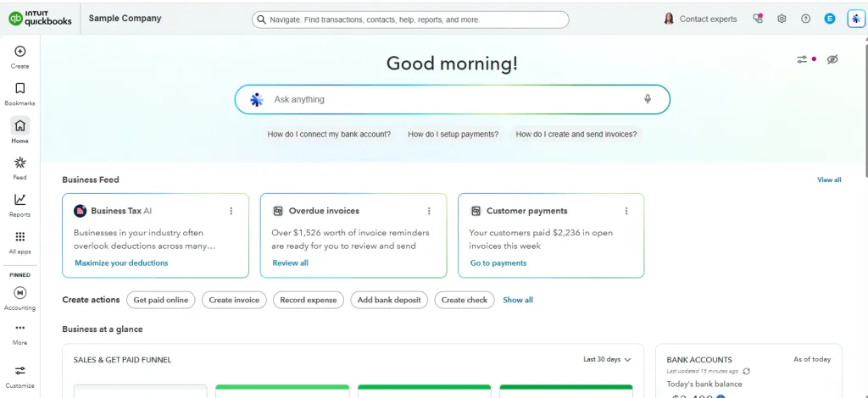The image size is (868, 398).
Task: Click BANK ACCOUNTS heading
Action: pyautogui.click(x=699, y=360)
